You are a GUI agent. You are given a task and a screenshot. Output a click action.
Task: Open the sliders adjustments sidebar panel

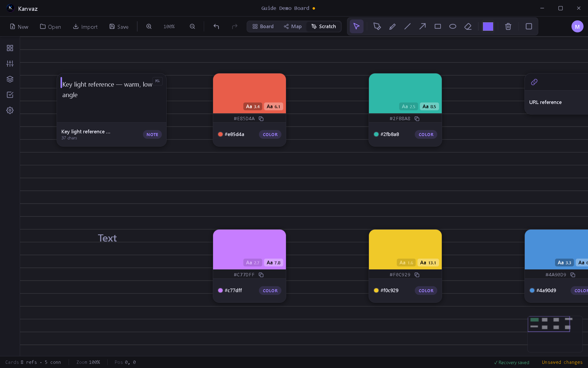click(10, 64)
